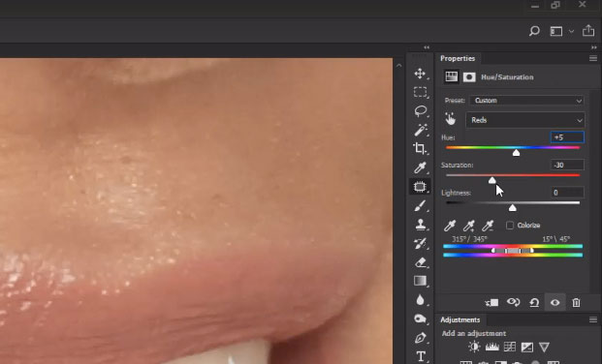Select the Move tool
Viewport: 602px width, 364px height.
point(420,74)
